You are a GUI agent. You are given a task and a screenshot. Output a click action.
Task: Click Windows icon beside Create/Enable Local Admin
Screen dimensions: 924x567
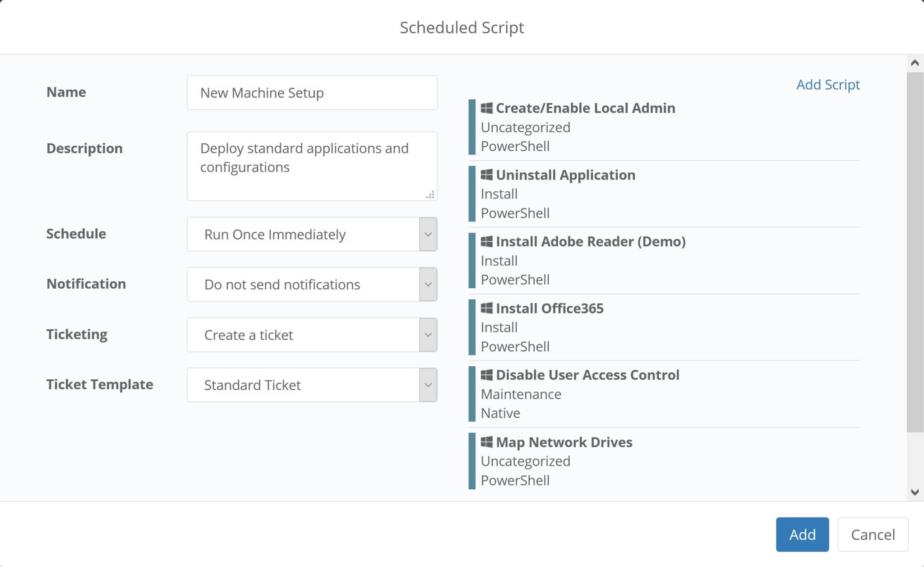(486, 108)
